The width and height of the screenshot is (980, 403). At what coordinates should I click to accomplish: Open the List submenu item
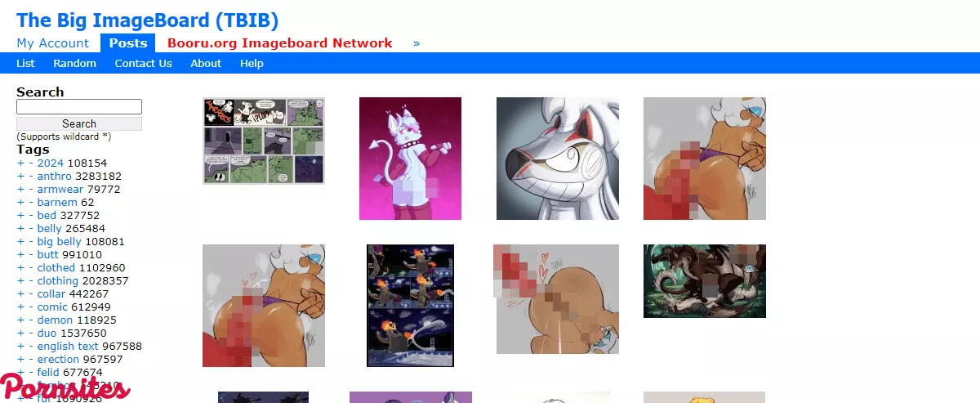pyautogui.click(x=25, y=64)
